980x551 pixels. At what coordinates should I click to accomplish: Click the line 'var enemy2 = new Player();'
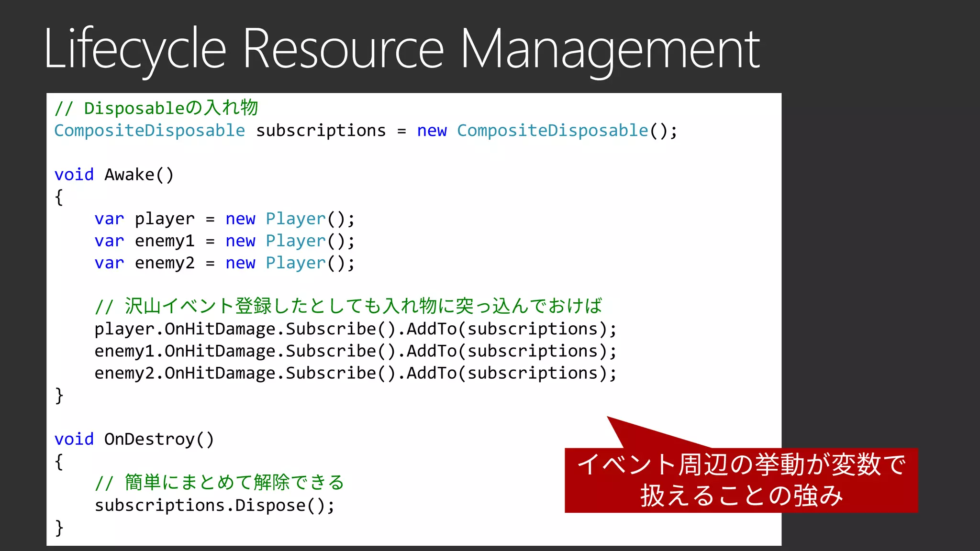pos(224,263)
